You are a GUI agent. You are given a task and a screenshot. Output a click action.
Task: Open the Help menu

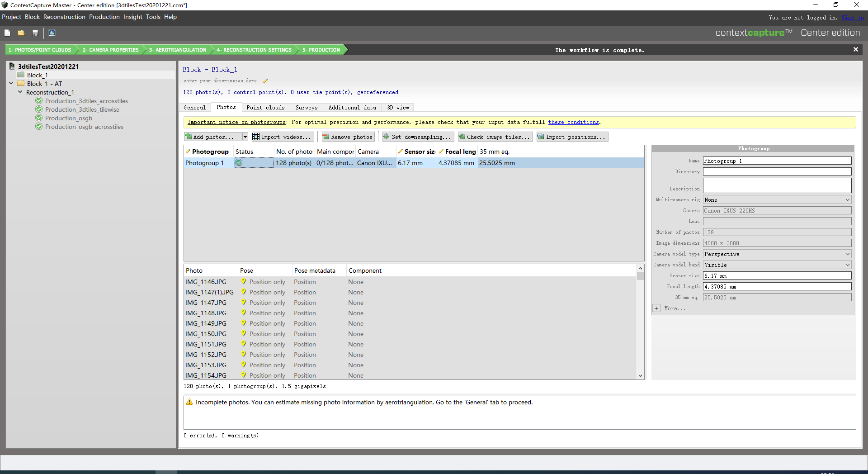170,17
